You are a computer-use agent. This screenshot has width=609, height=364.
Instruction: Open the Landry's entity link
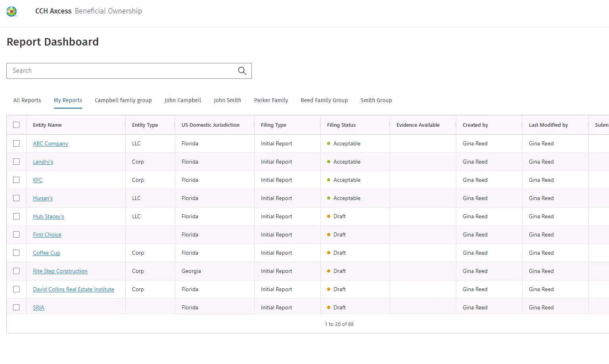point(43,162)
